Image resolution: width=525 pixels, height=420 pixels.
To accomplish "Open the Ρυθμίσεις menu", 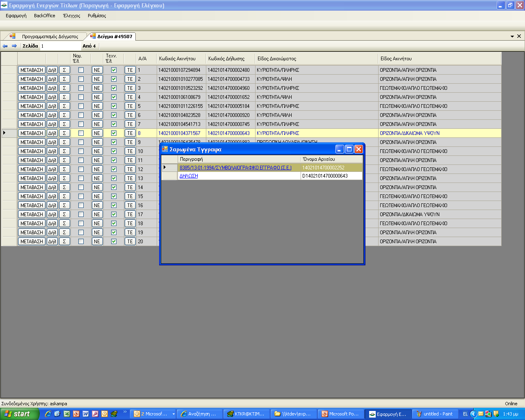I will [97, 16].
